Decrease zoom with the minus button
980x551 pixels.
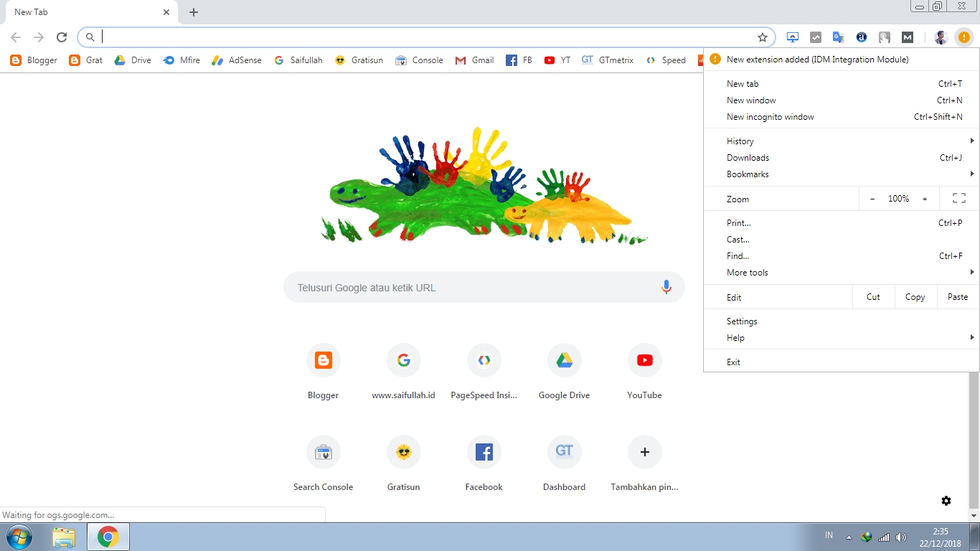[872, 199]
